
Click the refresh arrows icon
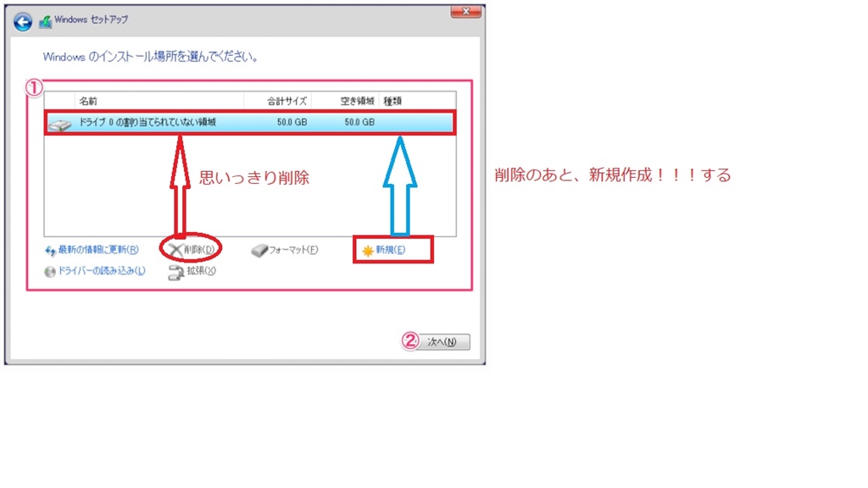pos(50,251)
